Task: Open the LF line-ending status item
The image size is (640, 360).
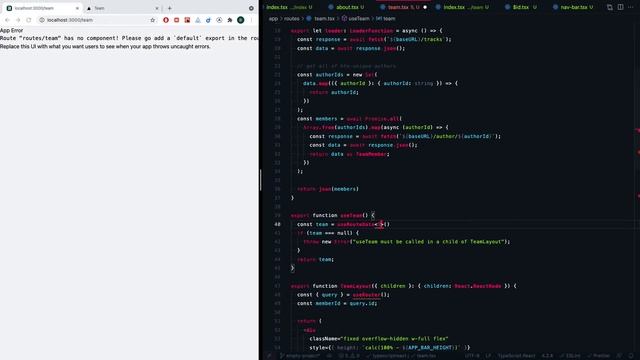Action: click(488, 356)
